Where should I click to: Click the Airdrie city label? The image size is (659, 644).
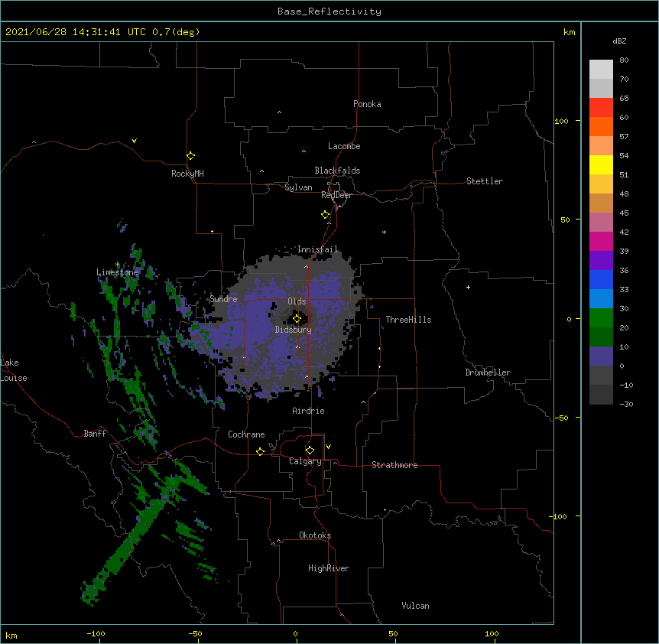click(309, 411)
